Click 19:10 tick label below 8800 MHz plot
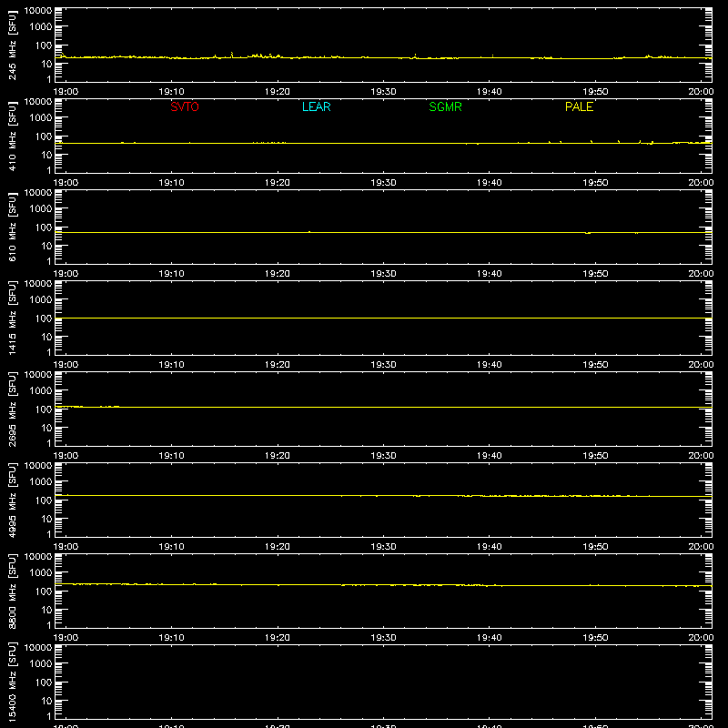Image resolution: width=728 pixels, height=728 pixels. click(x=171, y=638)
